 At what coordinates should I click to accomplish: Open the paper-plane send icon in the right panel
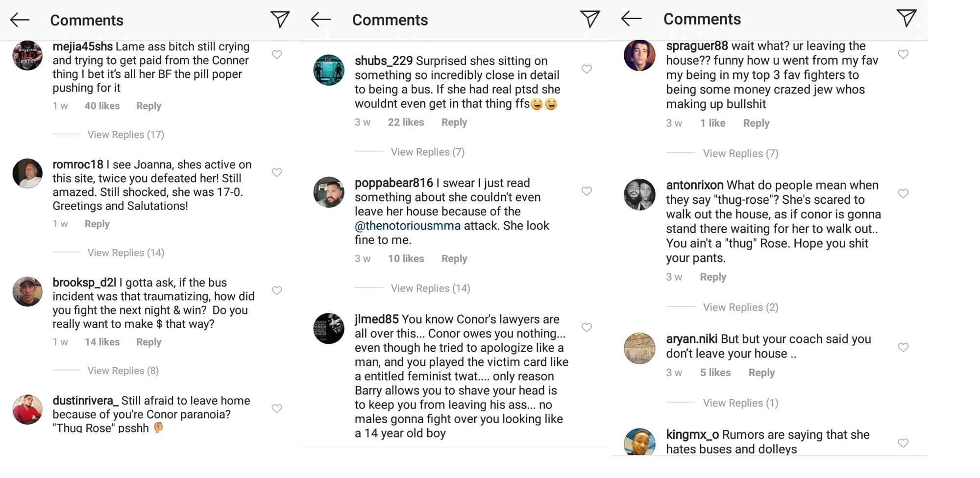click(x=906, y=18)
